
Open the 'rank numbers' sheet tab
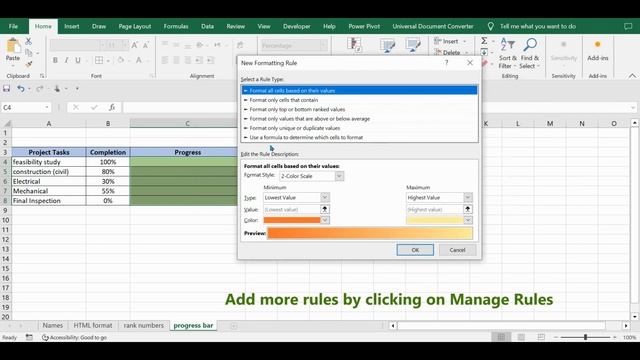pos(143,325)
